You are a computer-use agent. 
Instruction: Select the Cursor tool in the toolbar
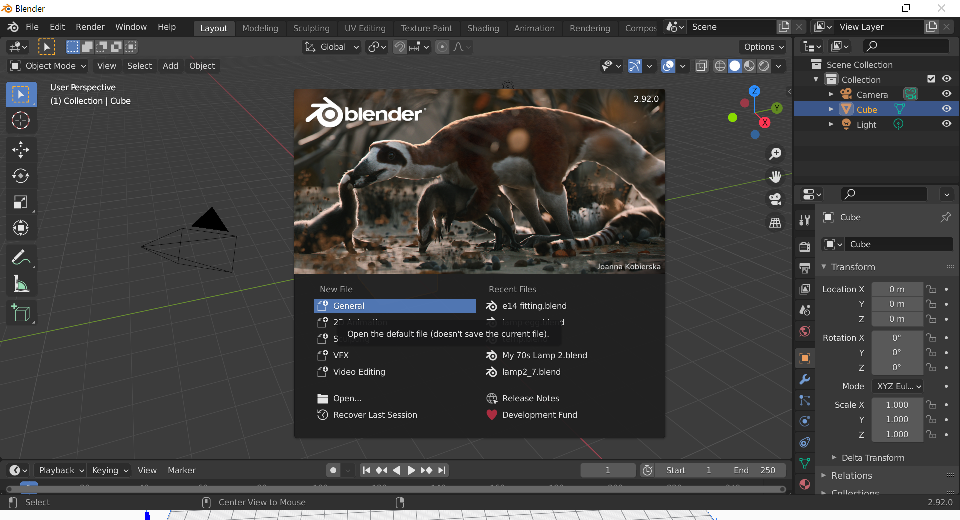(x=21, y=121)
